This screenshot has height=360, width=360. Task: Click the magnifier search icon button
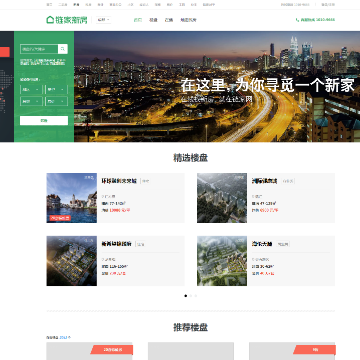[x=63, y=49]
